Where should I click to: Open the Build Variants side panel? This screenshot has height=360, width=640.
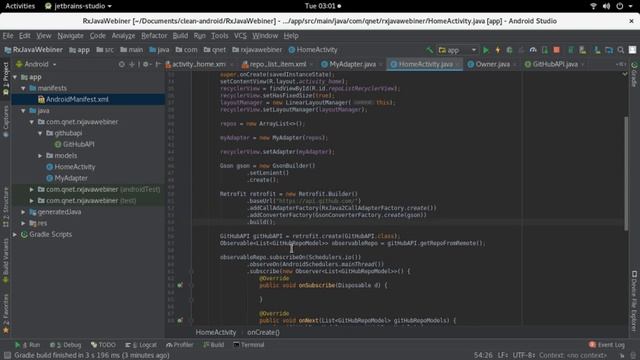click(6, 261)
